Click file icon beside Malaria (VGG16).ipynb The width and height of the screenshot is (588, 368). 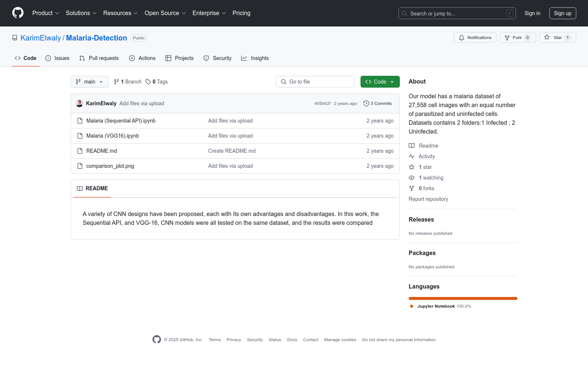(80, 136)
